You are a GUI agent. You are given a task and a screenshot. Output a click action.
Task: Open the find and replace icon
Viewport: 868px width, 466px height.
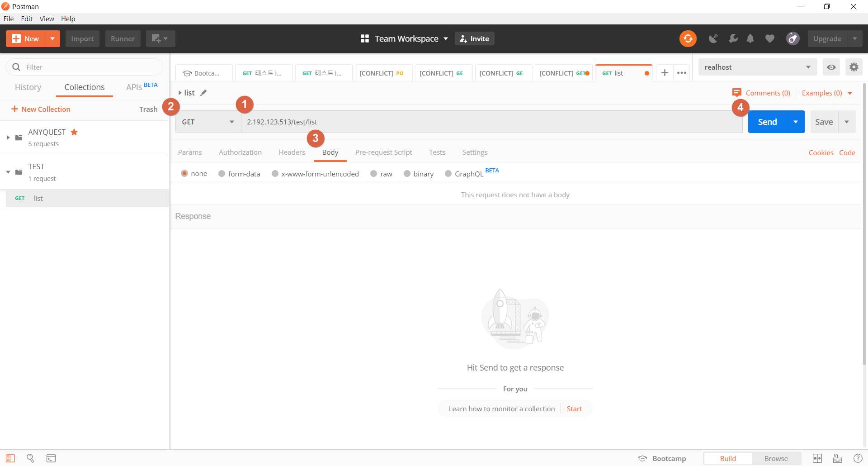tap(30, 458)
